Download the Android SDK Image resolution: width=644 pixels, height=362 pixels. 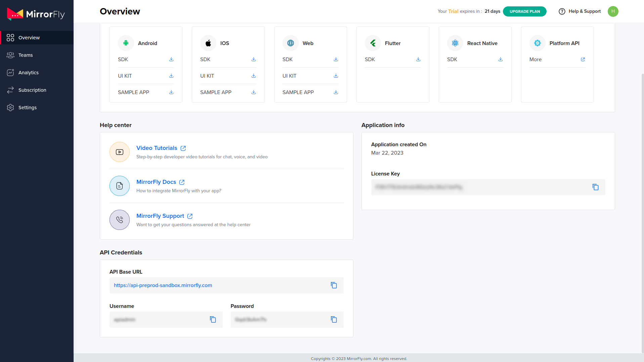(171, 59)
